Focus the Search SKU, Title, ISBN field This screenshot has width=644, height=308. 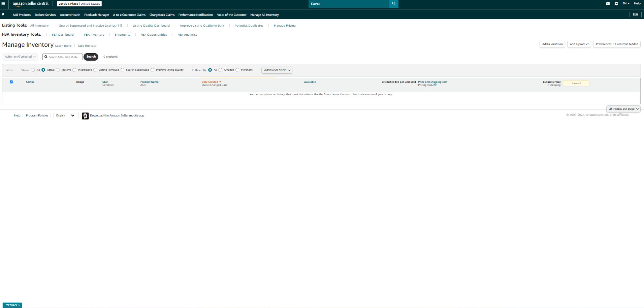[63, 57]
